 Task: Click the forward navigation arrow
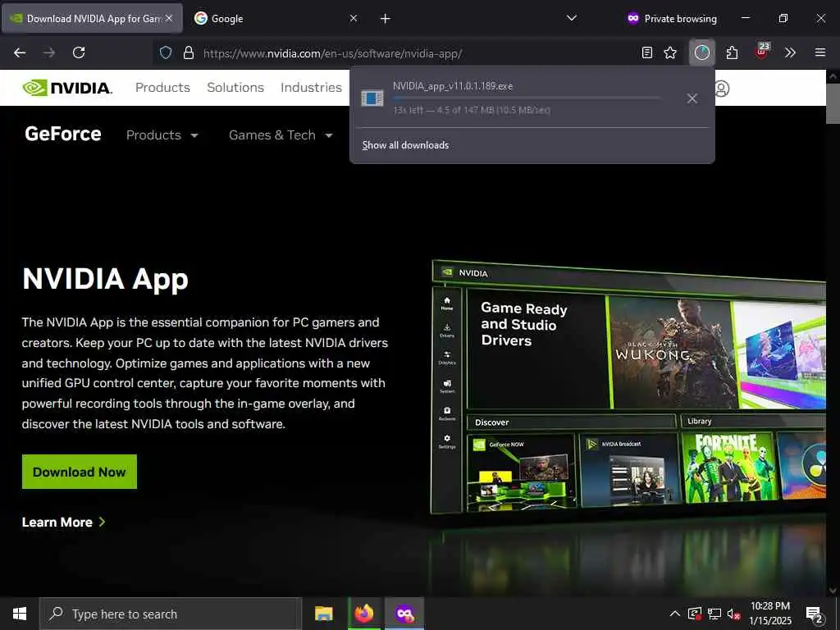click(49, 52)
